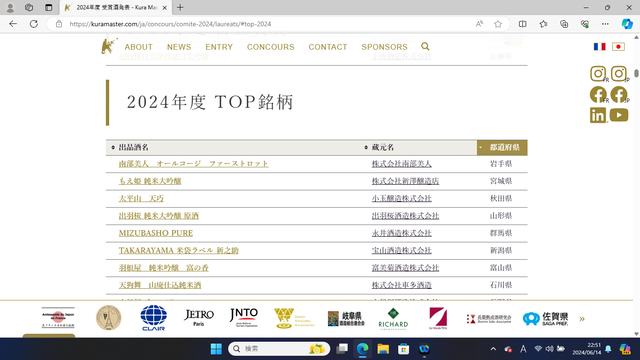
Task: Open the taskbar clock and date
Action: [x=587, y=349]
